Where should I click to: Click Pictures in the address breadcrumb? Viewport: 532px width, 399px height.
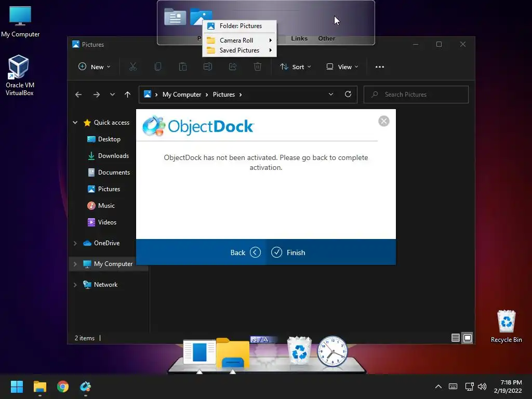223,95
